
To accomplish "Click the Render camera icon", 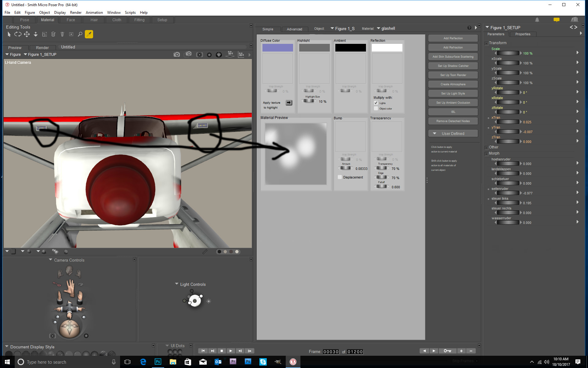I will click(177, 55).
